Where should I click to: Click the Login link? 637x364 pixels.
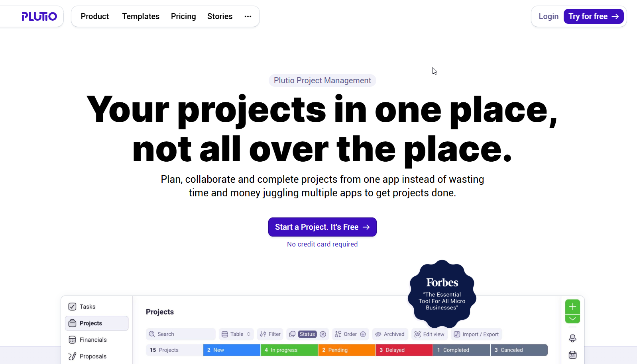pos(549,16)
